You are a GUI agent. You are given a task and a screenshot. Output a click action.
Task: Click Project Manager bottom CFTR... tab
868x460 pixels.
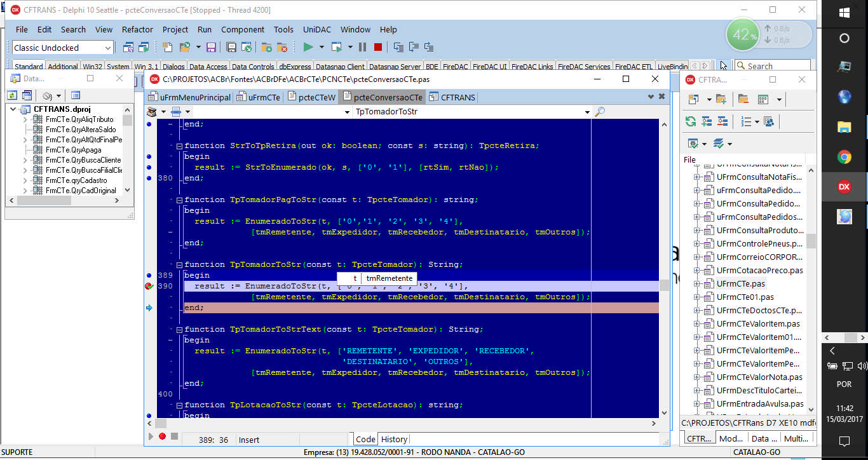(x=699, y=438)
